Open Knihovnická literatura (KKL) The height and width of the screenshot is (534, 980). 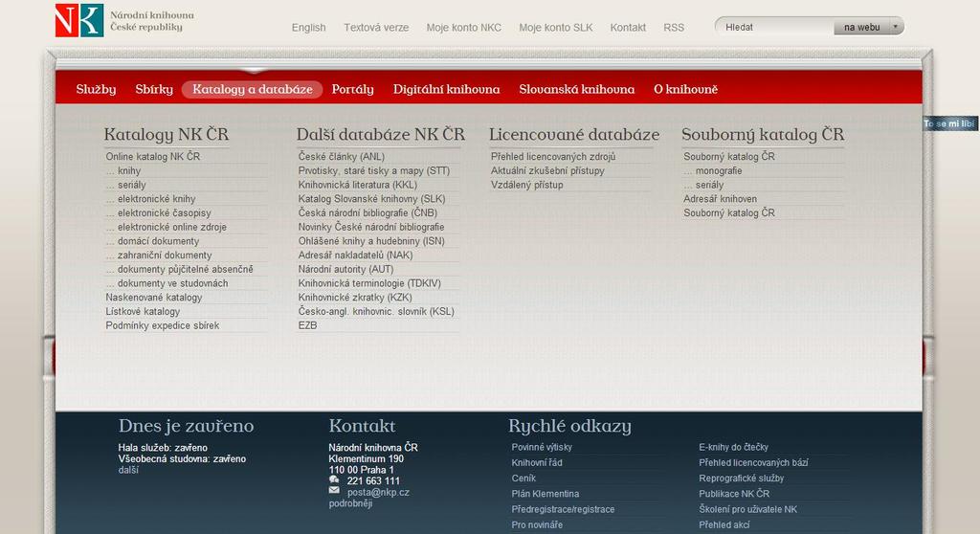358,185
